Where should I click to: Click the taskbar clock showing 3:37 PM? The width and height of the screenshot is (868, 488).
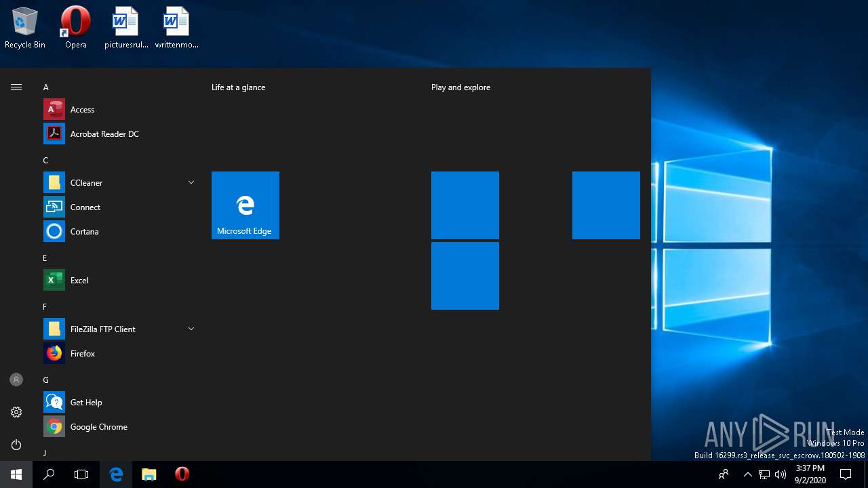tap(810, 474)
